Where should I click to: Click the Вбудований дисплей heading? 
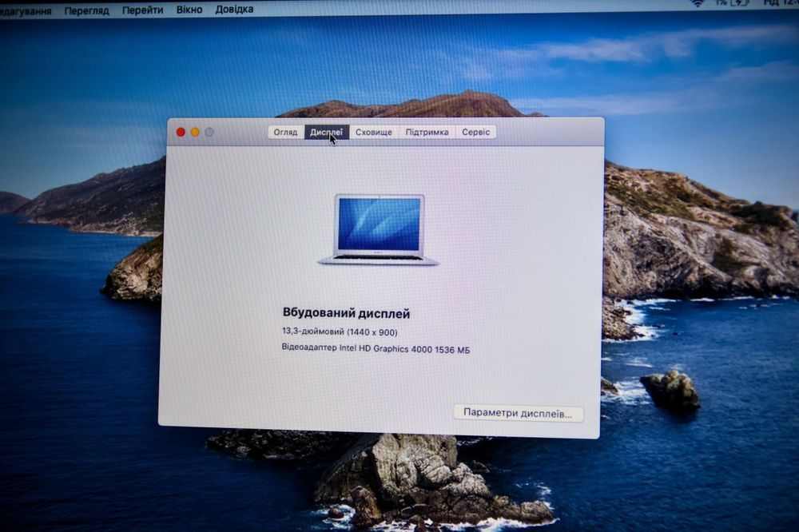click(x=346, y=313)
